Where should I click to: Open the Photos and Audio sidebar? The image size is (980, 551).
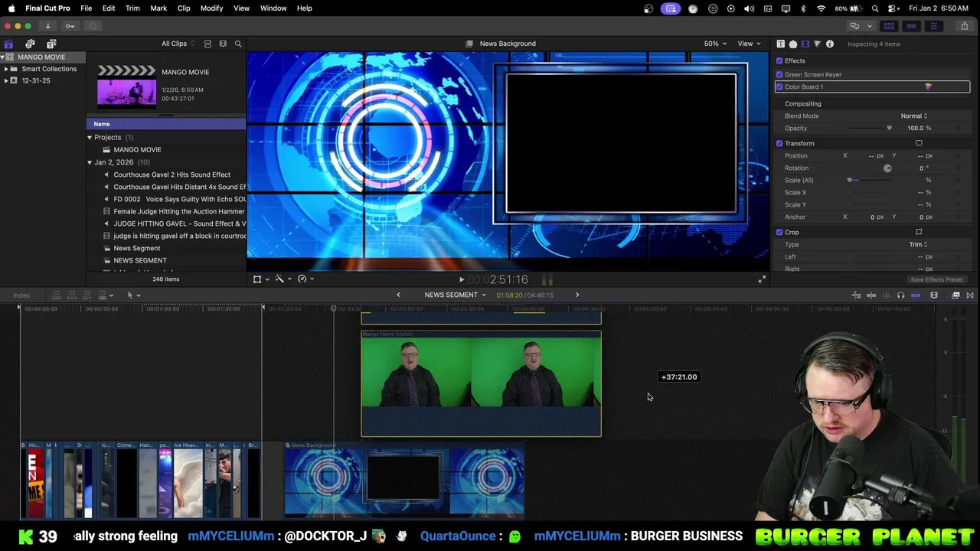point(30,44)
